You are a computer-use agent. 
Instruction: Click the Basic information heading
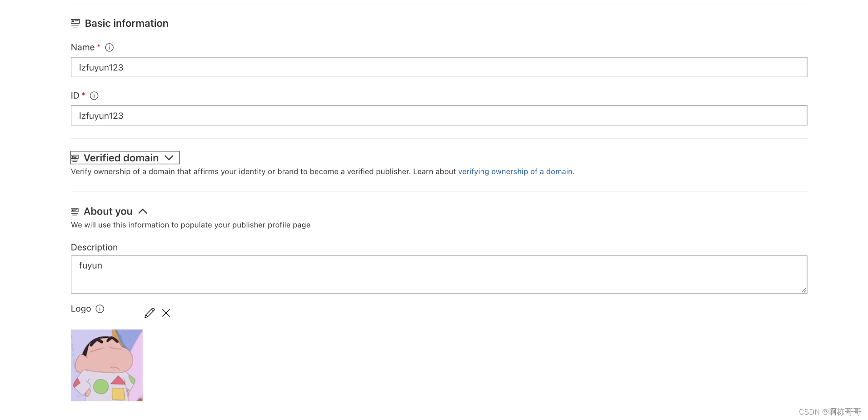click(127, 23)
